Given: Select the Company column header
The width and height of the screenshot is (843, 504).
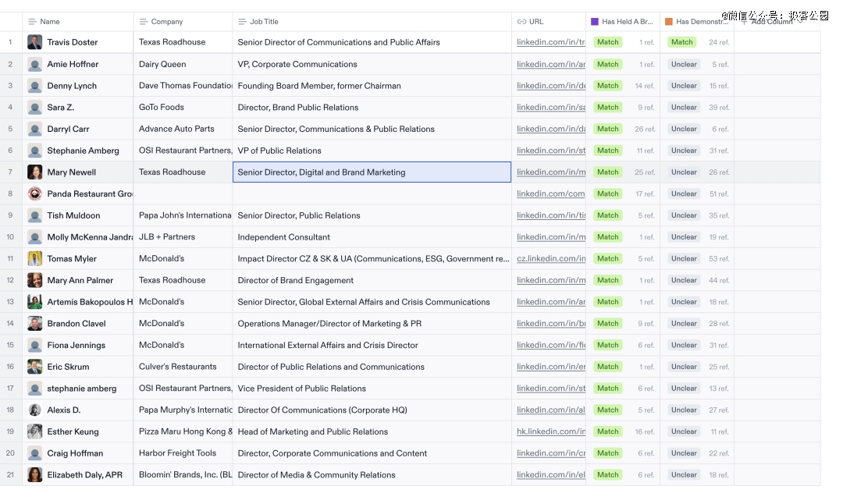Looking at the screenshot, I should [167, 22].
